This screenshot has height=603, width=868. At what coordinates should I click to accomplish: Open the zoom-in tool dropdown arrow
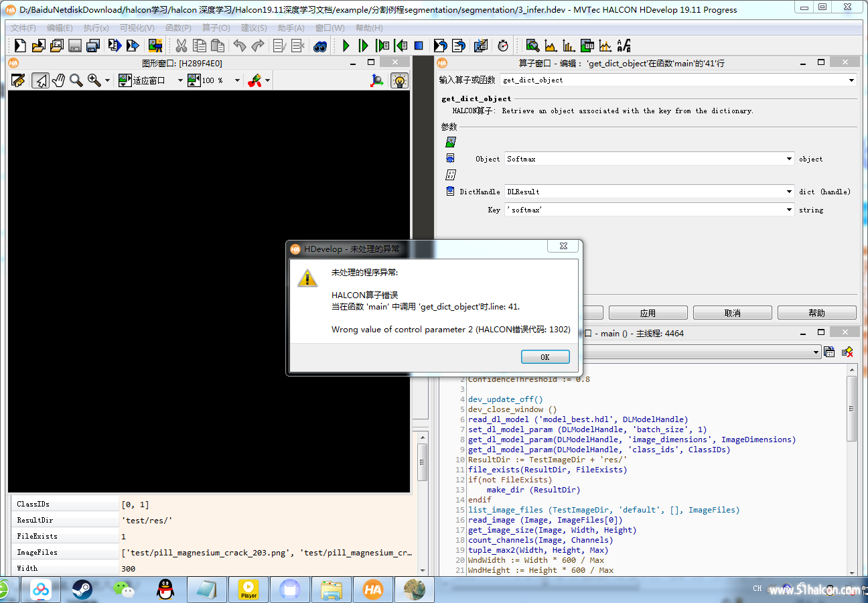click(108, 80)
